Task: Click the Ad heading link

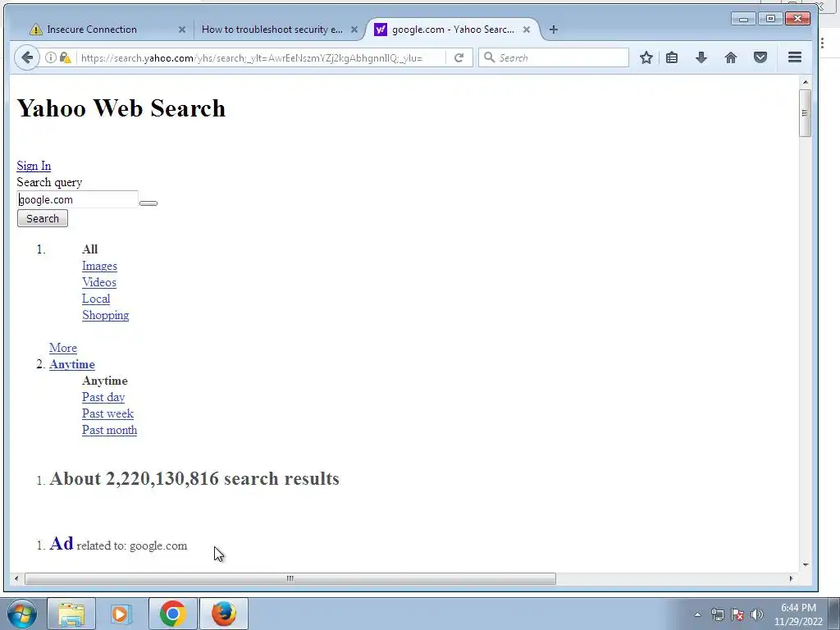Action: tap(62, 543)
